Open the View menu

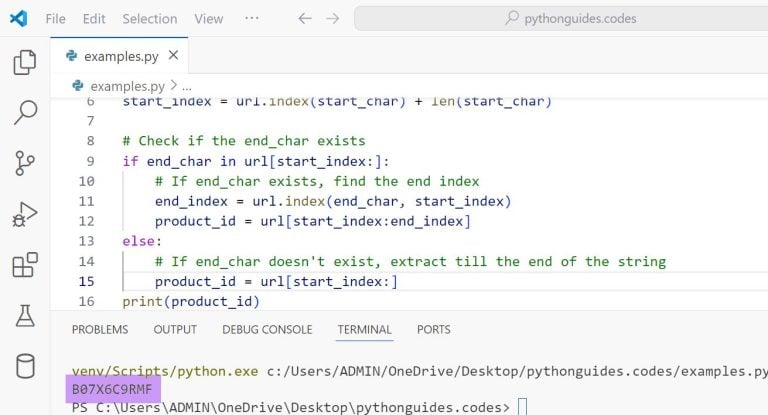pyautogui.click(x=209, y=19)
